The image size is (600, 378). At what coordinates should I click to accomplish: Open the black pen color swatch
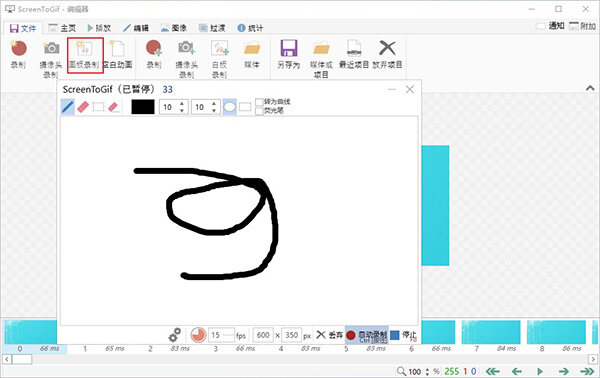pyautogui.click(x=143, y=107)
